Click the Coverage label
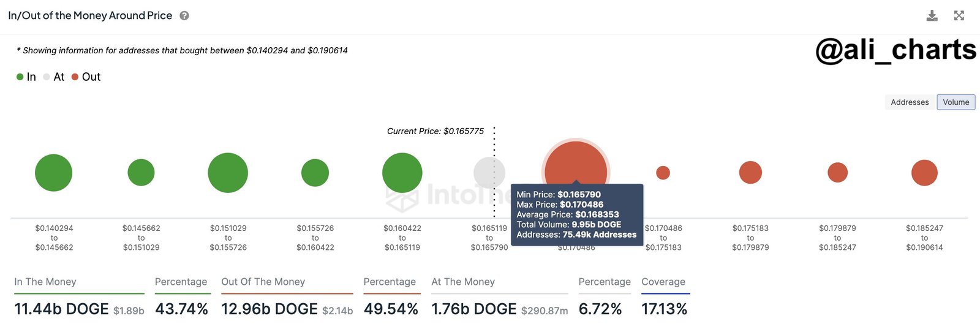Viewport: 980px width, 335px height. point(663,282)
